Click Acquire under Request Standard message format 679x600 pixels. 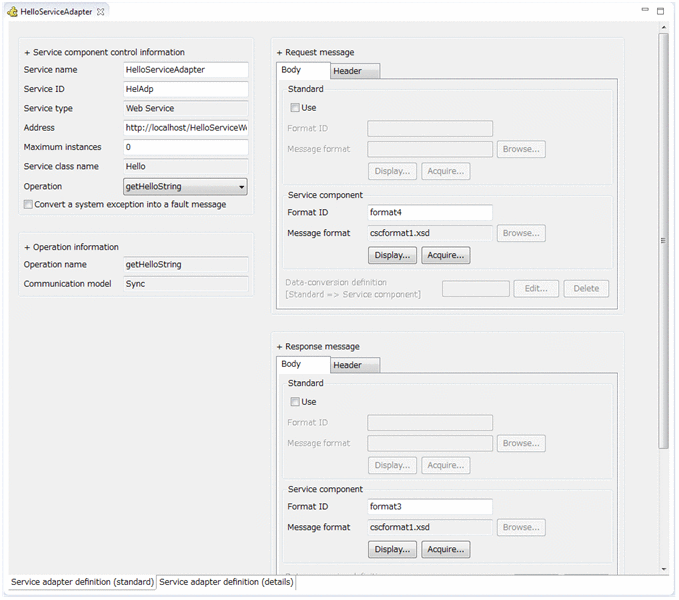click(x=446, y=171)
